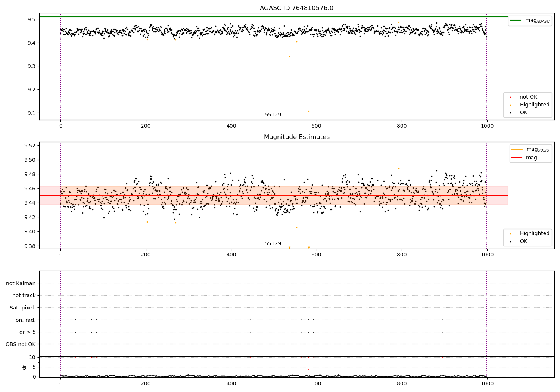Click 'Highlighted' in the Magnitude Estimates legend
This screenshot has width=560, height=392.
(x=535, y=234)
